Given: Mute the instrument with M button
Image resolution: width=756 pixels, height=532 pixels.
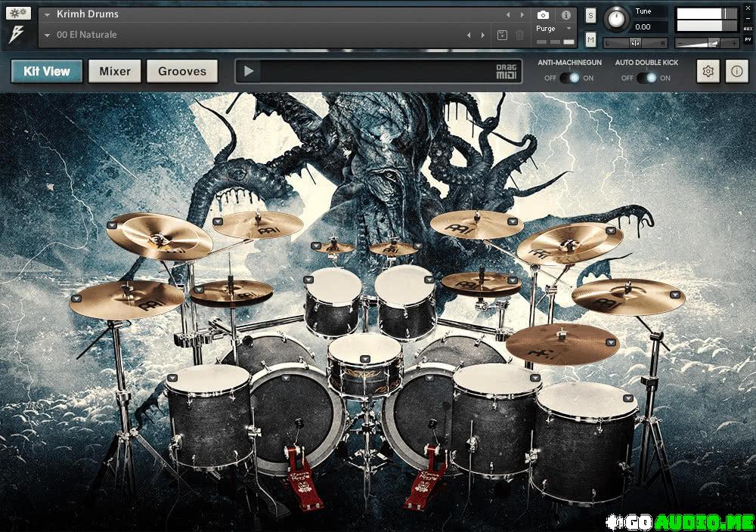Looking at the screenshot, I should pyautogui.click(x=590, y=39).
